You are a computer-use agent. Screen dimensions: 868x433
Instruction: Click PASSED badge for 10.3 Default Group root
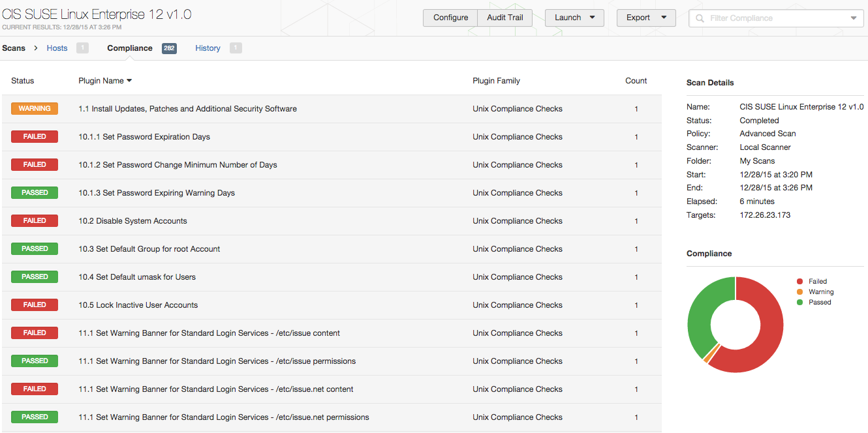35,249
